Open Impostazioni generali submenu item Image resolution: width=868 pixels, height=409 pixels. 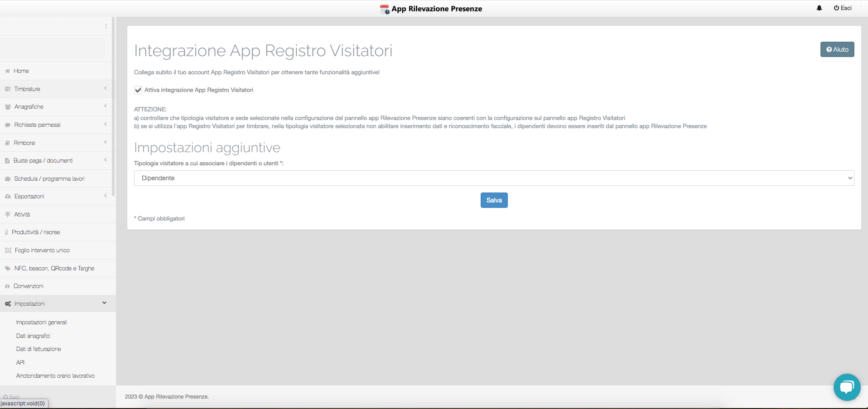tap(41, 322)
